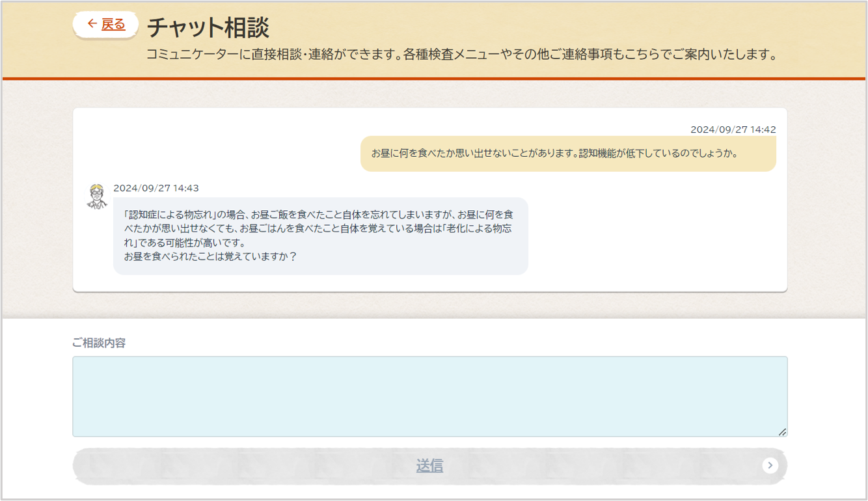Viewport: 868px width, 501px height.
Task: Click the left arrow icon beside 戻る
Action: pos(92,24)
